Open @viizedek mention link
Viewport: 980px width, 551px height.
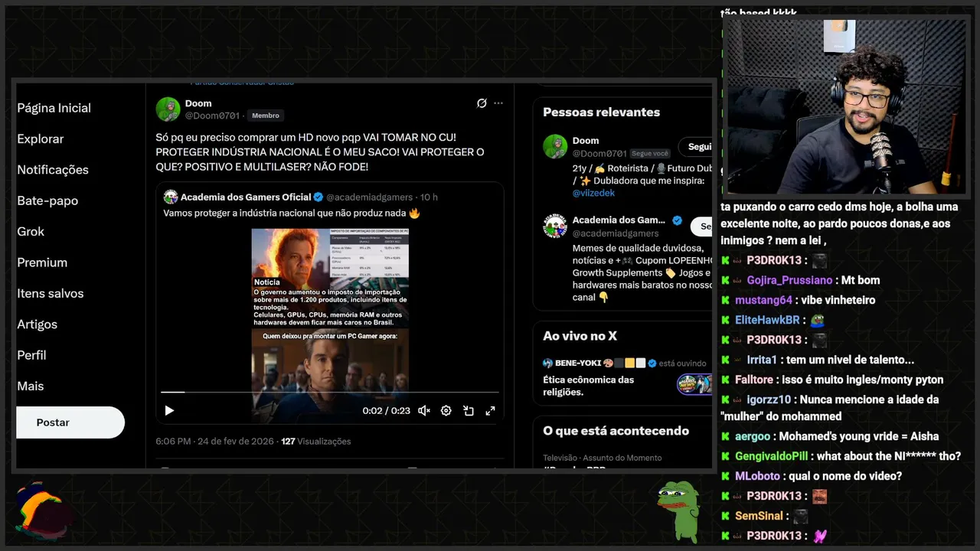[593, 194]
